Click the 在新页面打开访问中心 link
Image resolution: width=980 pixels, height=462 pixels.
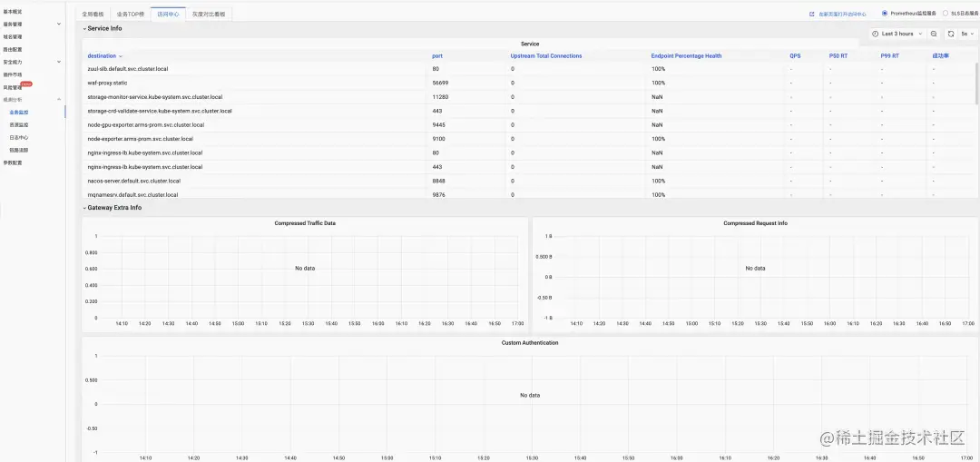[x=842, y=14]
